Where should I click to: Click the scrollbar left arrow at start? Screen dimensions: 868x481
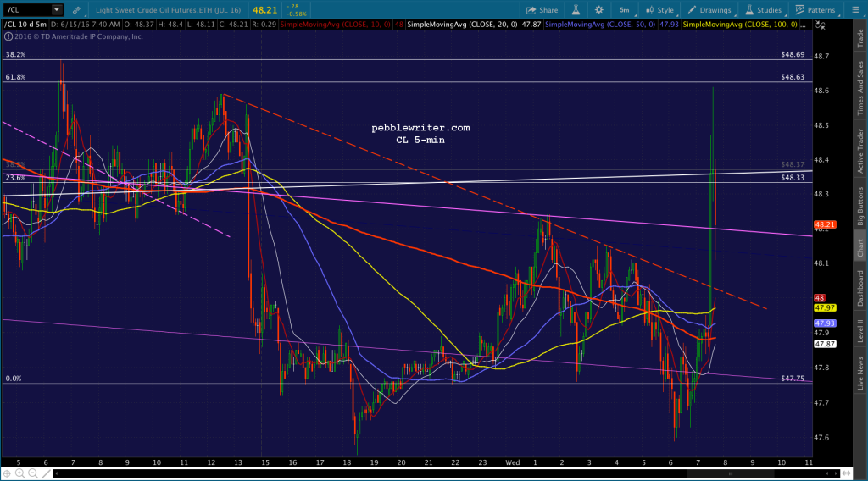coord(55,473)
